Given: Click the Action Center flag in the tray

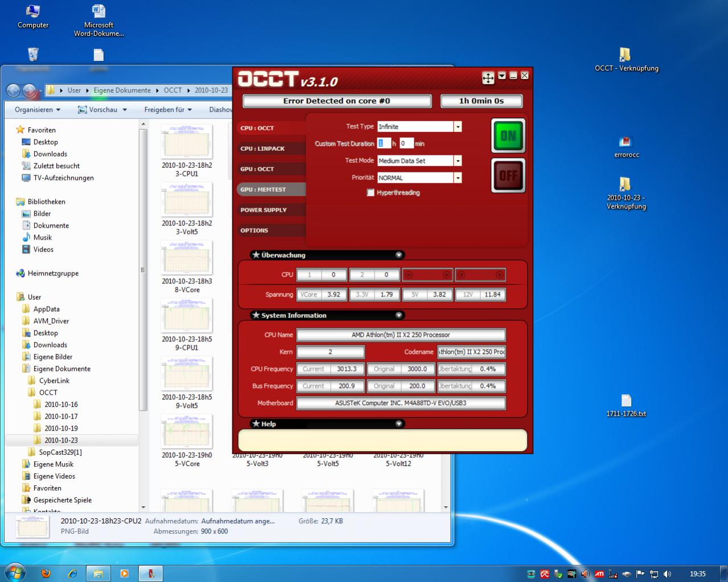Looking at the screenshot, I should coord(640,574).
